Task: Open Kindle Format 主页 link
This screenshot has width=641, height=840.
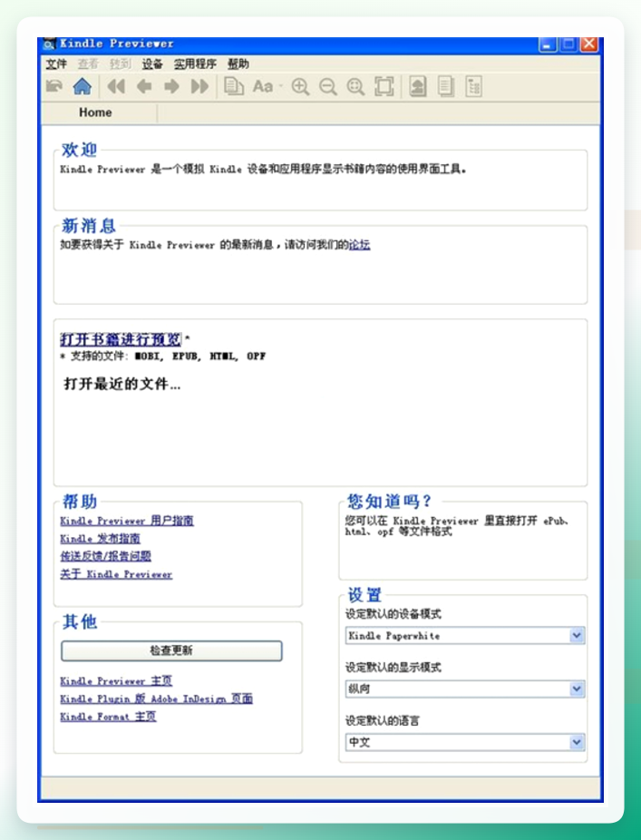Action: point(108,717)
